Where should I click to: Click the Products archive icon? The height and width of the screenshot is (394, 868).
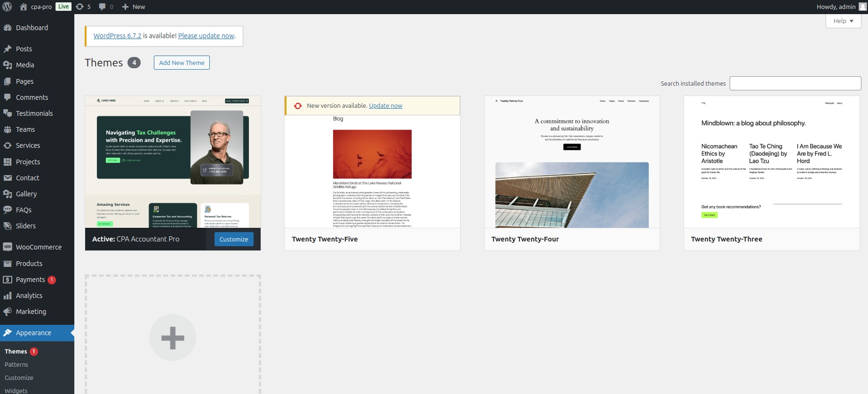pos(8,264)
